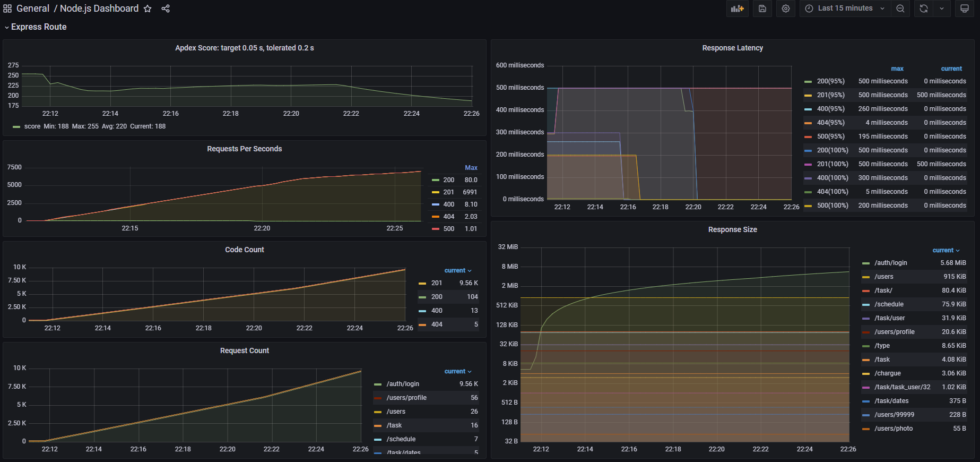Viewport: 980px width, 462px height.
Task: Open the Node.js Dashboard breadcrumb
Action: coord(99,8)
